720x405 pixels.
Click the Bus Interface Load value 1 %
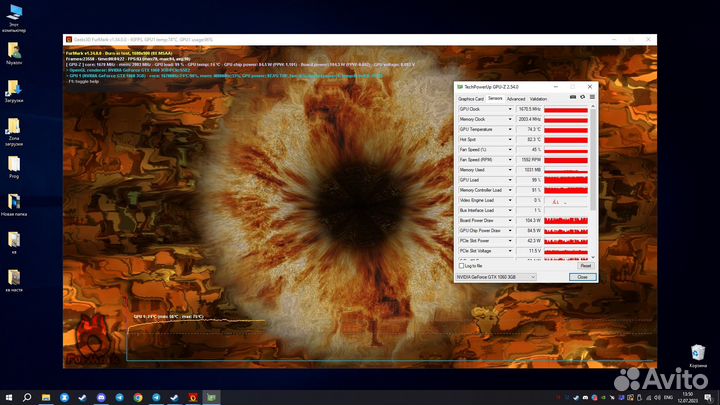coord(529,210)
